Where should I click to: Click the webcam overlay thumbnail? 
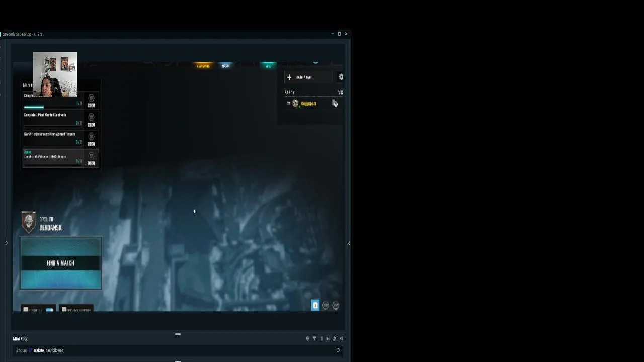point(55,74)
